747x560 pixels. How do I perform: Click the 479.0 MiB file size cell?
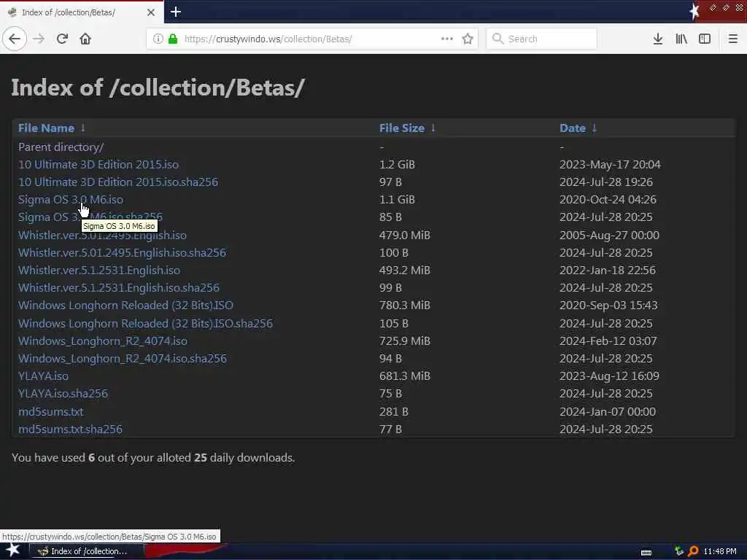click(404, 236)
